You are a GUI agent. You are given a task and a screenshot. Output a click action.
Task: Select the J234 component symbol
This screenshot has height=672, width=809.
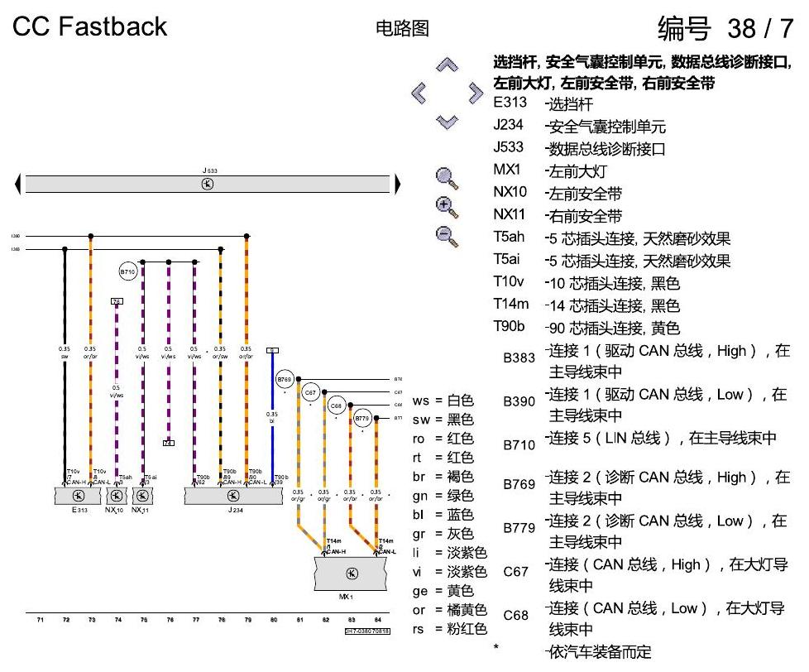pos(233,496)
